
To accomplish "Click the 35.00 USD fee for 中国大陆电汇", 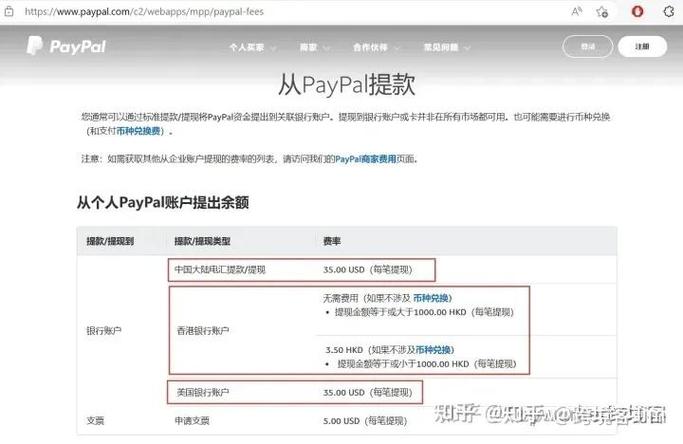I will tap(367, 270).
